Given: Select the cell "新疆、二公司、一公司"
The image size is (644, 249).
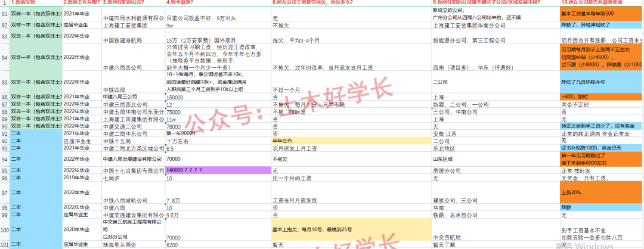Looking at the screenshot, I should pyautogui.click(x=496, y=104).
